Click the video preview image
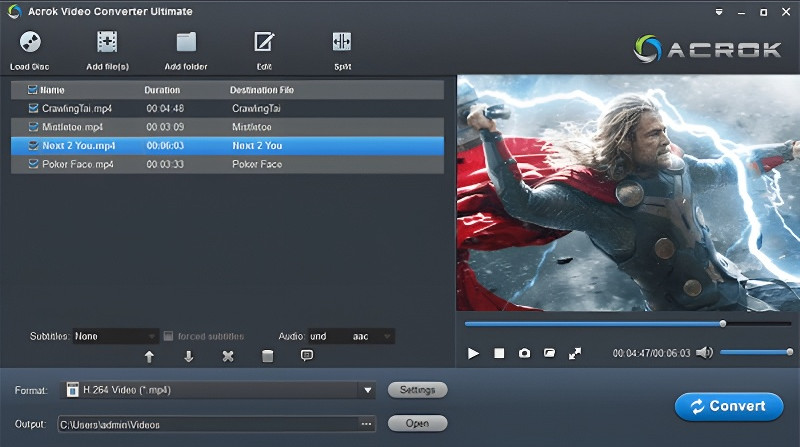Viewport: 800px width, 447px height. click(628, 193)
